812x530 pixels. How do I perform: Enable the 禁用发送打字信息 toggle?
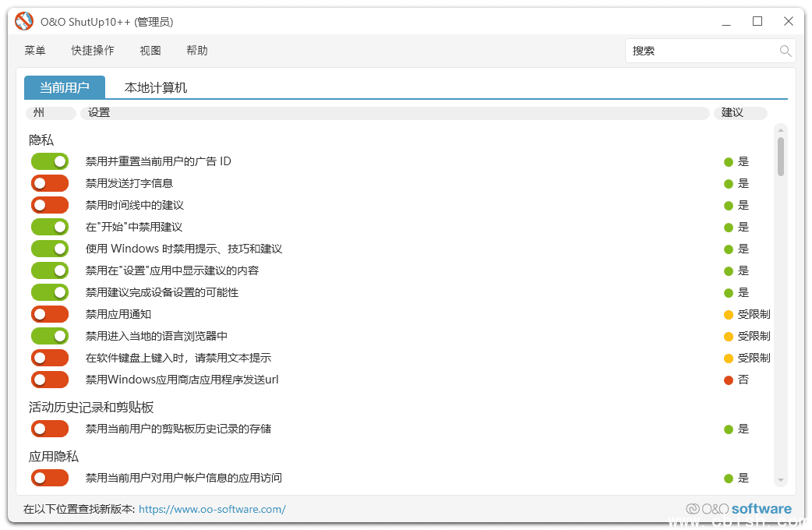click(x=50, y=183)
